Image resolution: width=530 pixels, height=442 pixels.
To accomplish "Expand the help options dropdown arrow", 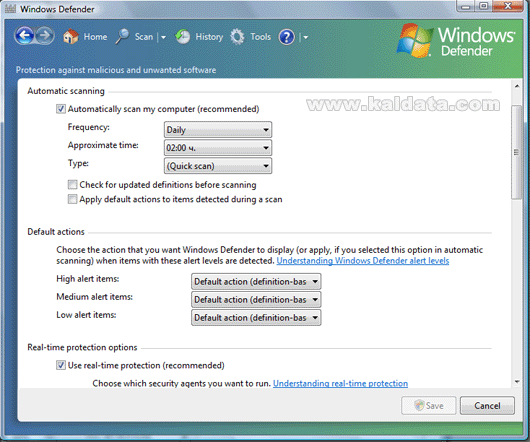I will (x=306, y=37).
